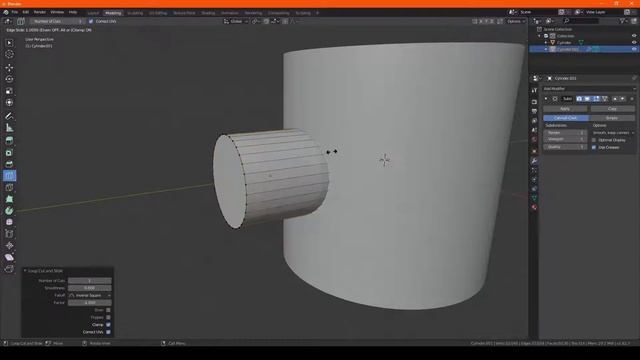
Task: Open the Add Modifier dropdown
Action: coord(589,89)
